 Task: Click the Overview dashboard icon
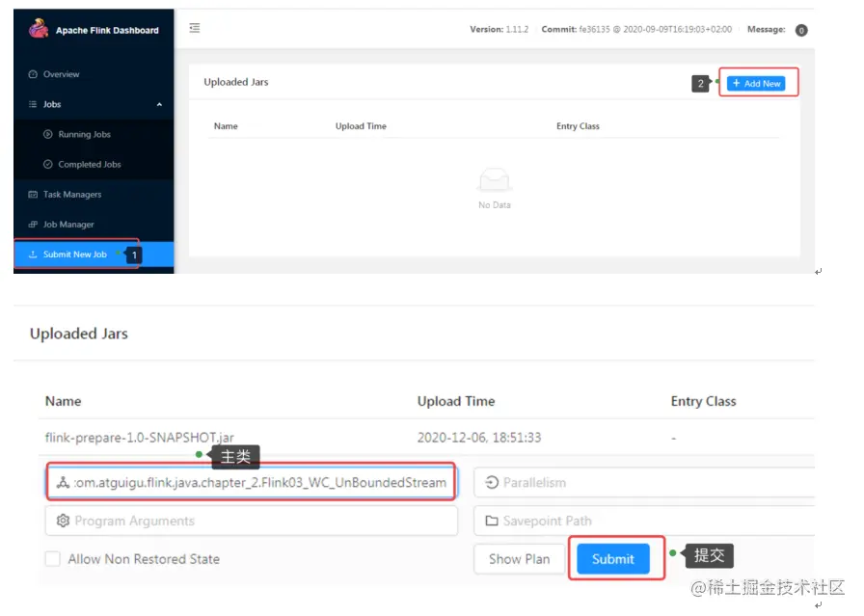click(33, 74)
